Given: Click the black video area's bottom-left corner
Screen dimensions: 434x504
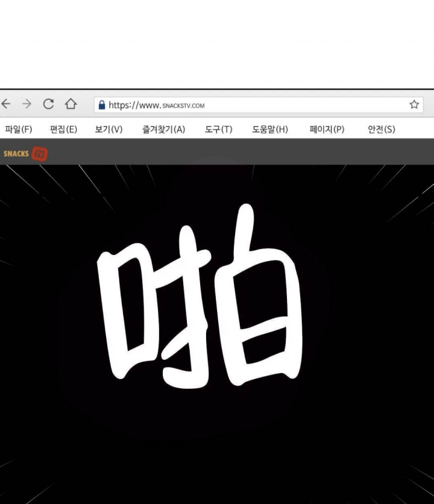Looking at the screenshot, I should 12,491.
